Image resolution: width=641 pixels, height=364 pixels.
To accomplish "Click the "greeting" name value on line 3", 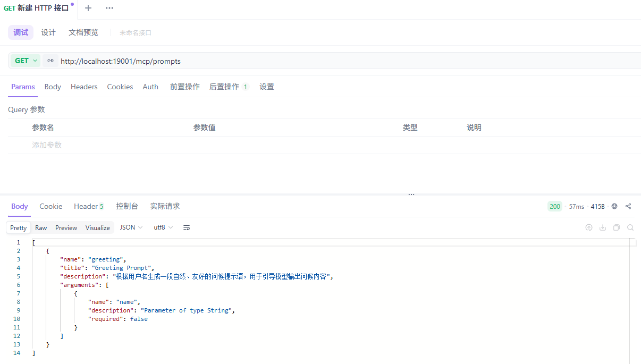I will pos(106,259).
